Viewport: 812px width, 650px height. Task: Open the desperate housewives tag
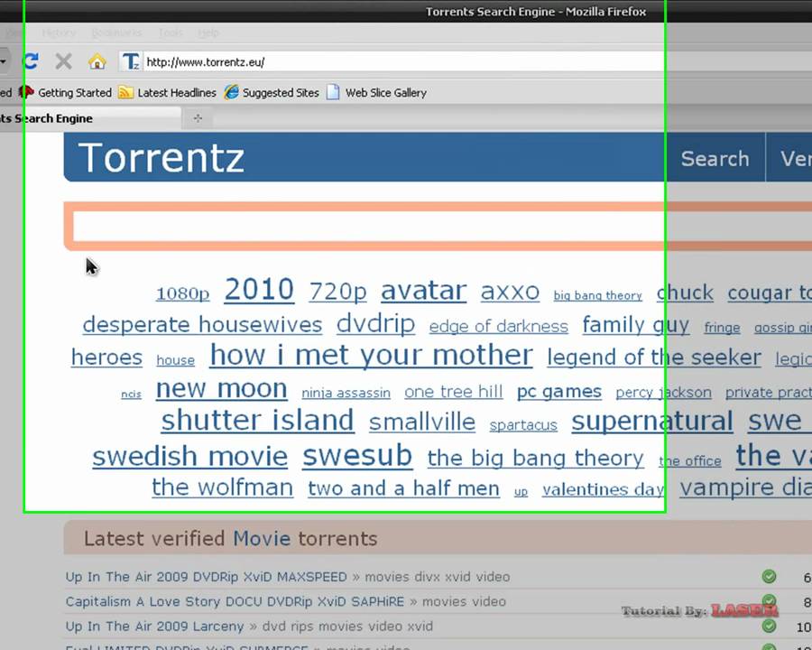[202, 325]
